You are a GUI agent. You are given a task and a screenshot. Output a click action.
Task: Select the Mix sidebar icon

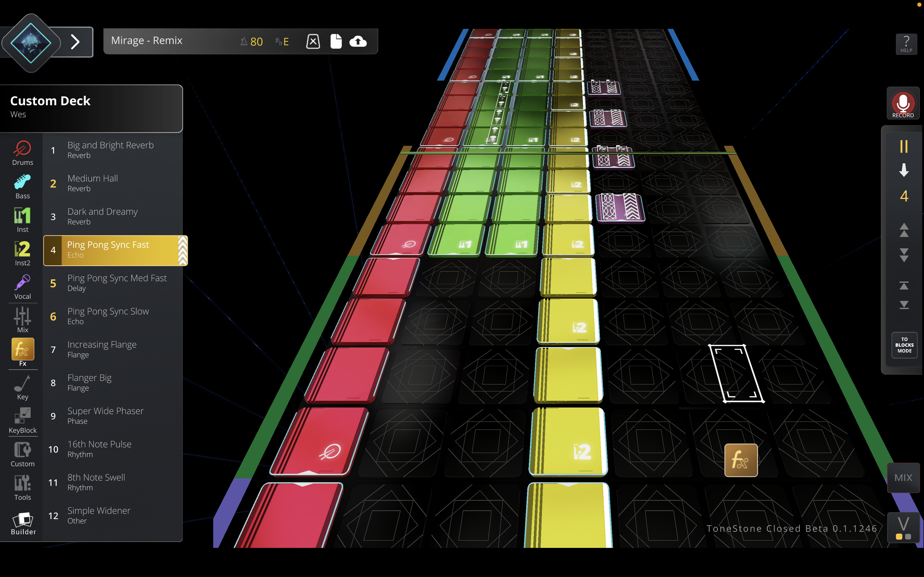22,319
